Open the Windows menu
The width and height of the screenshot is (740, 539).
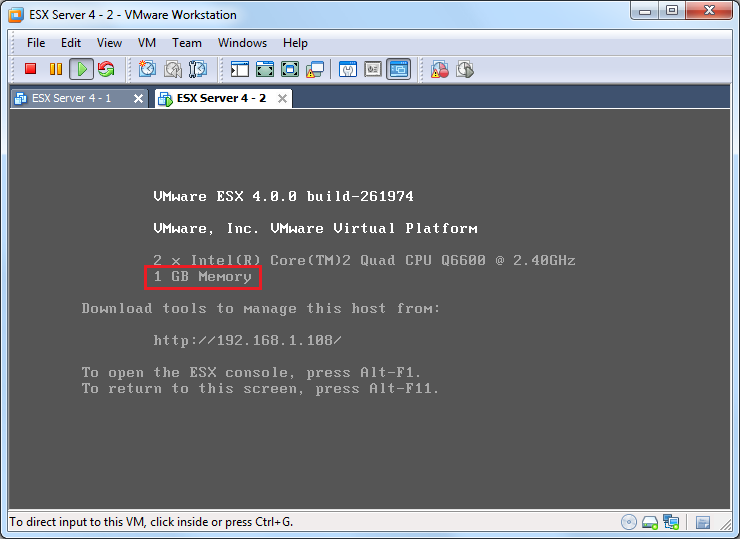point(243,43)
